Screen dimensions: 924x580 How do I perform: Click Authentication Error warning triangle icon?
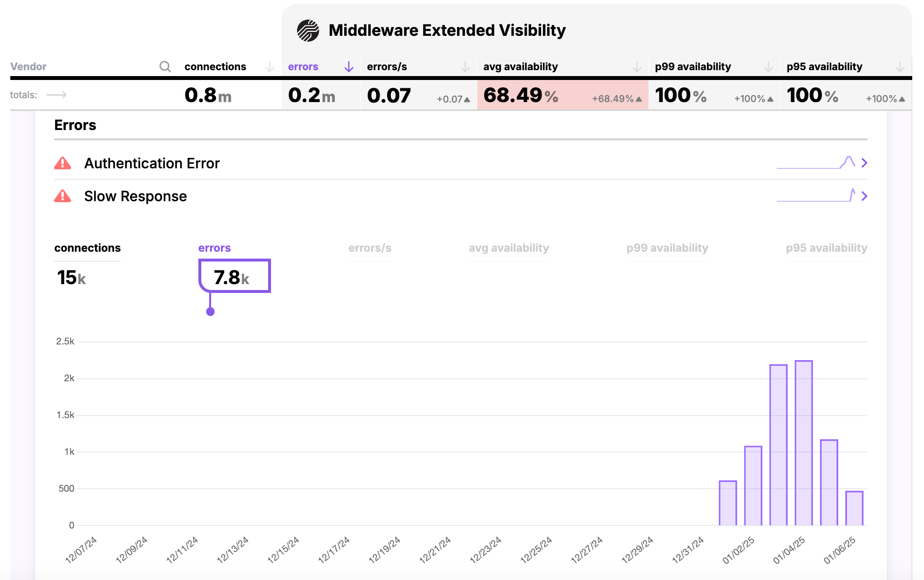tap(62, 163)
